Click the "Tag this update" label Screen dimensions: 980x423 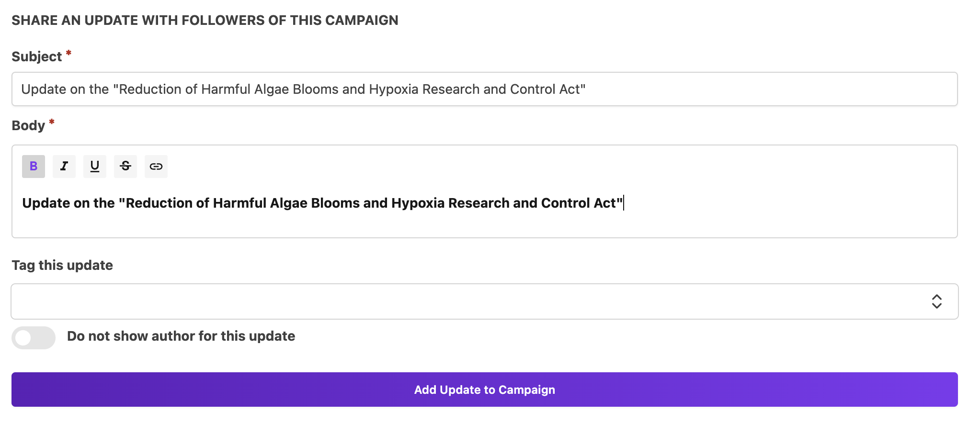[62, 266]
